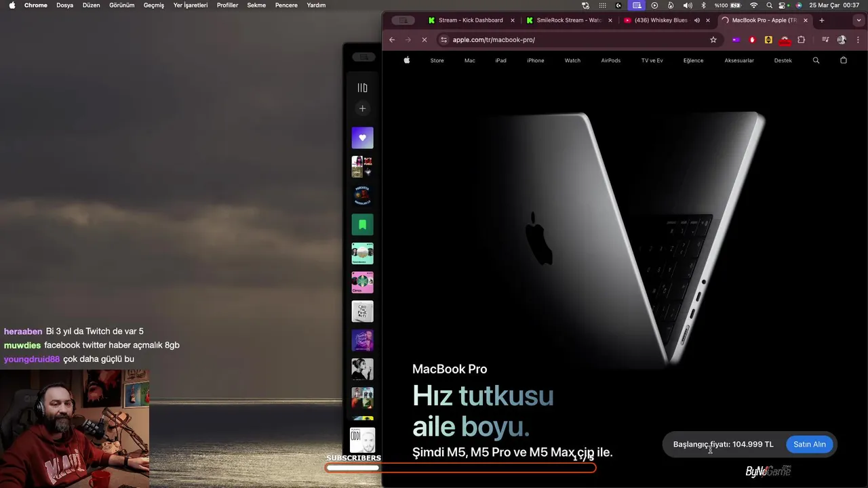Open Bluetooth menu bar icon

[x=703, y=5]
